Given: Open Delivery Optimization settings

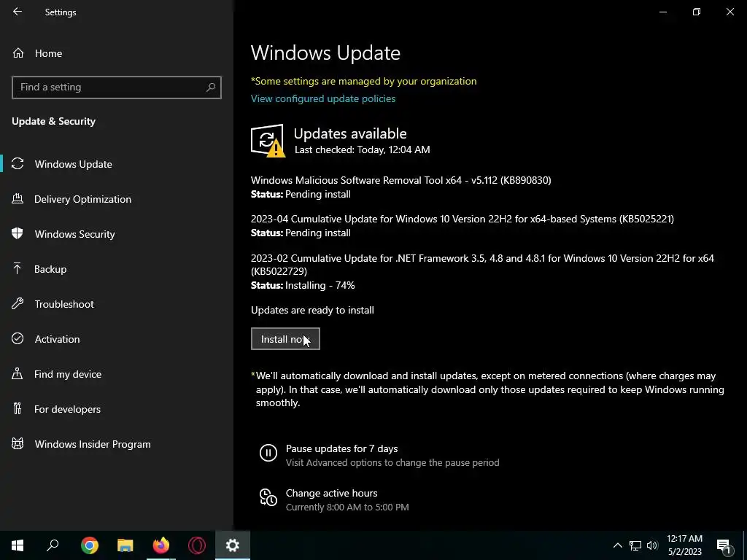Looking at the screenshot, I should (82, 199).
